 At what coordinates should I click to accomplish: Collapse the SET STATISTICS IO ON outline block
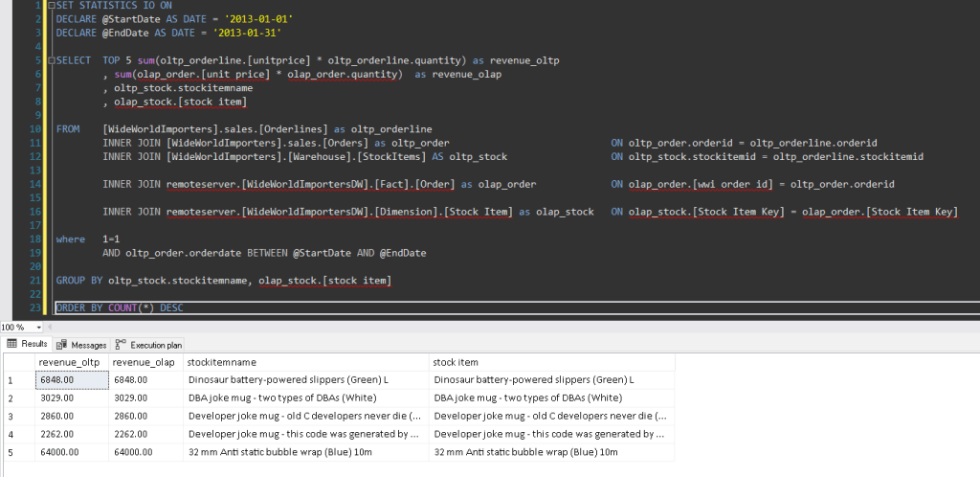click(x=52, y=6)
